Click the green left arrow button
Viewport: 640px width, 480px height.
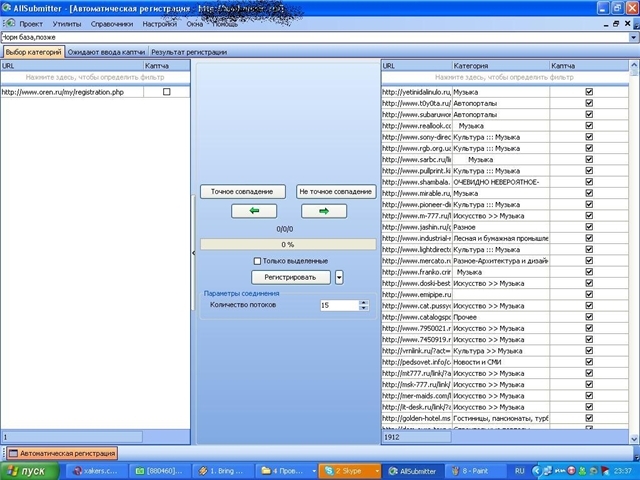coord(254,211)
